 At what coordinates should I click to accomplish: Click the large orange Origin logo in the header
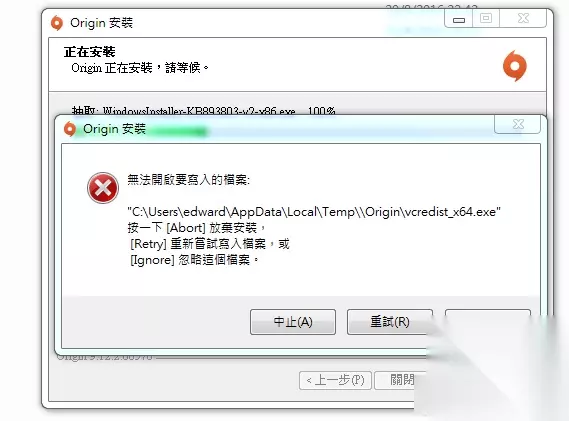click(515, 66)
